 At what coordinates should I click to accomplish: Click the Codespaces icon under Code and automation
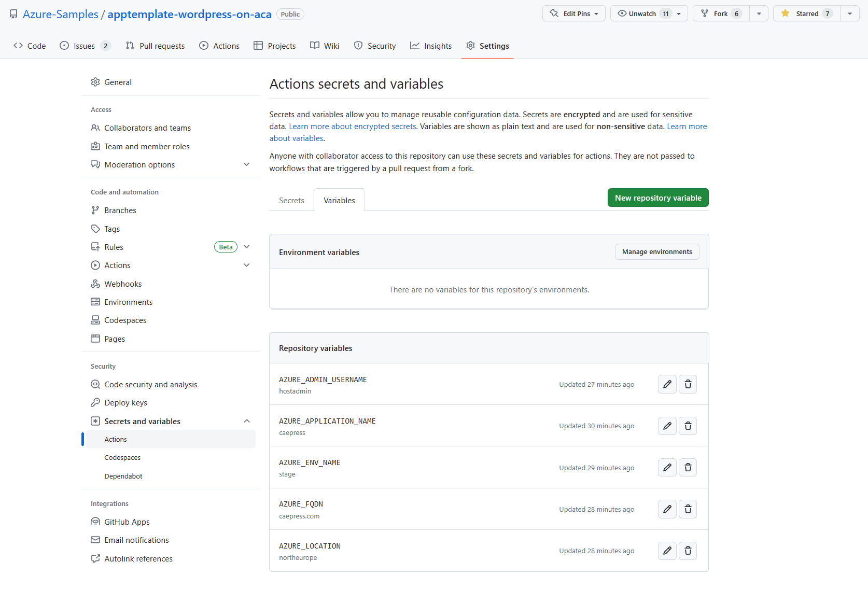[x=95, y=320]
